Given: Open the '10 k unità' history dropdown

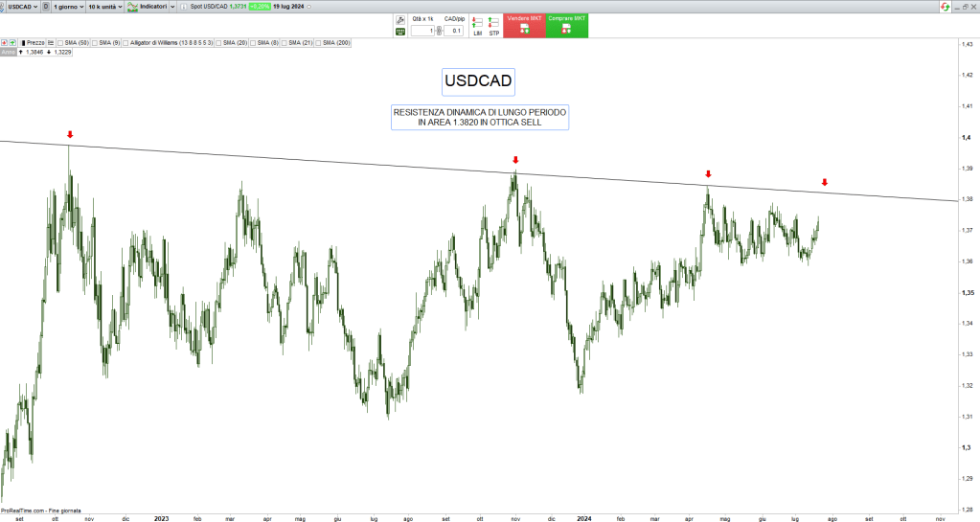Looking at the screenshot, I should click(x=104, y=7).
